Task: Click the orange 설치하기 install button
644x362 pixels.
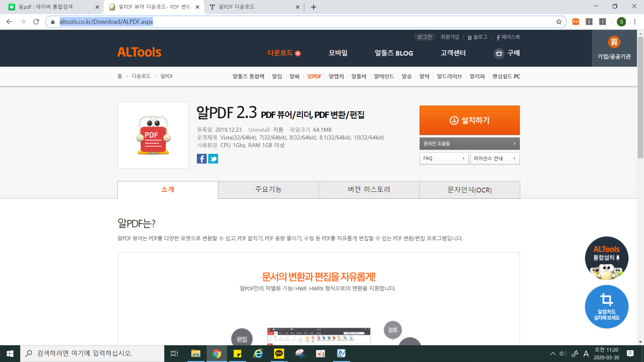Action: [469, 120]
